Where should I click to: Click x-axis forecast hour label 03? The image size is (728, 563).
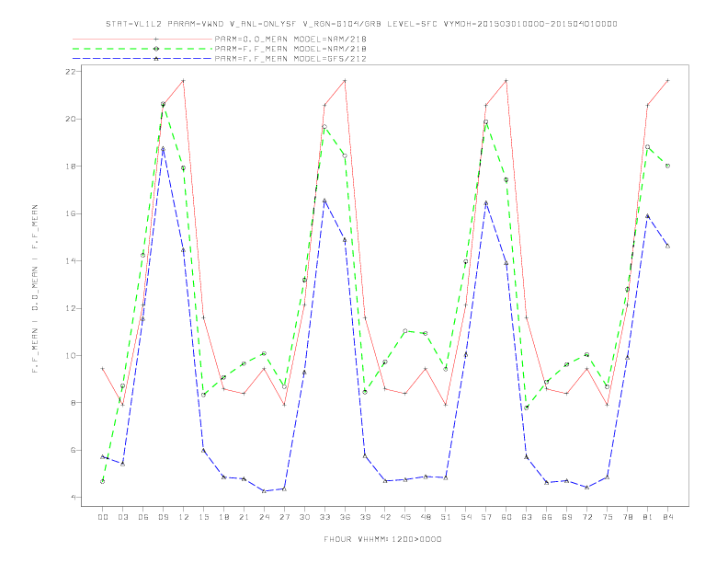(x=122, y=517)
